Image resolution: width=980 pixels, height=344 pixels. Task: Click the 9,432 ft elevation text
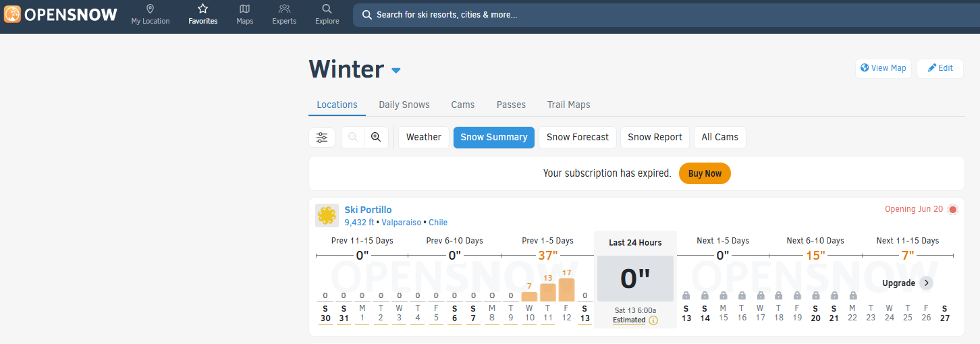[x=359, y=222]
